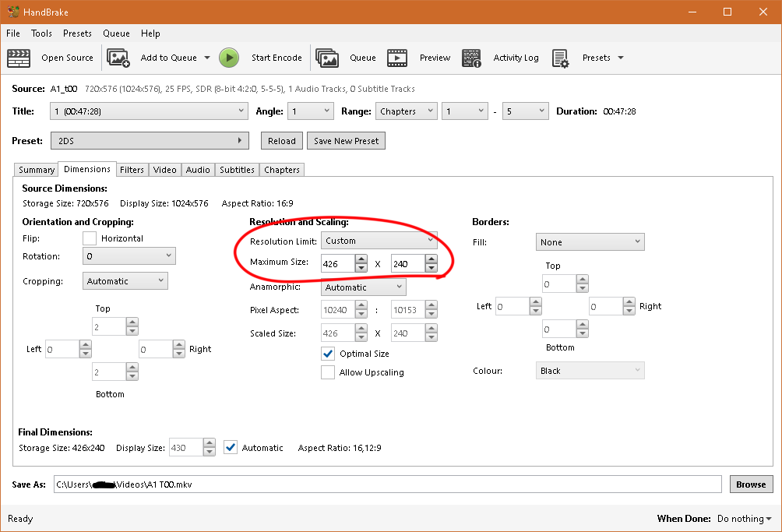Open the Activity Log icon
The width and height of the screenshot is (782, 532).
point(471,58)
